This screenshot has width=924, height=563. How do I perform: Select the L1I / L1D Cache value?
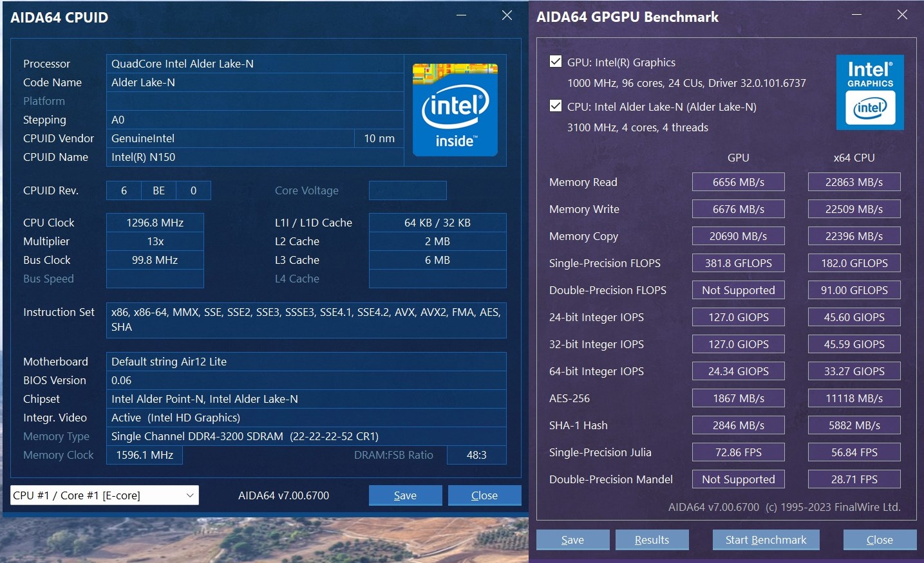(438, 223)
